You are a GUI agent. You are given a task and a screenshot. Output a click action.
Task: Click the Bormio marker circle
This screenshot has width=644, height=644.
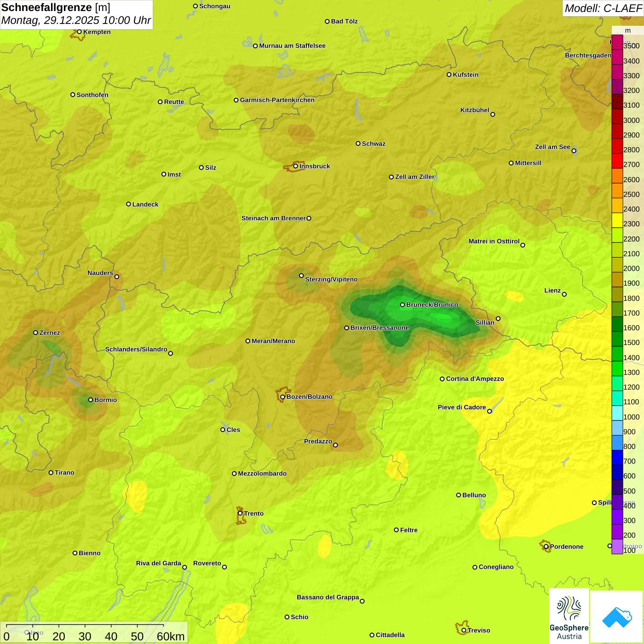click(91, 400)
